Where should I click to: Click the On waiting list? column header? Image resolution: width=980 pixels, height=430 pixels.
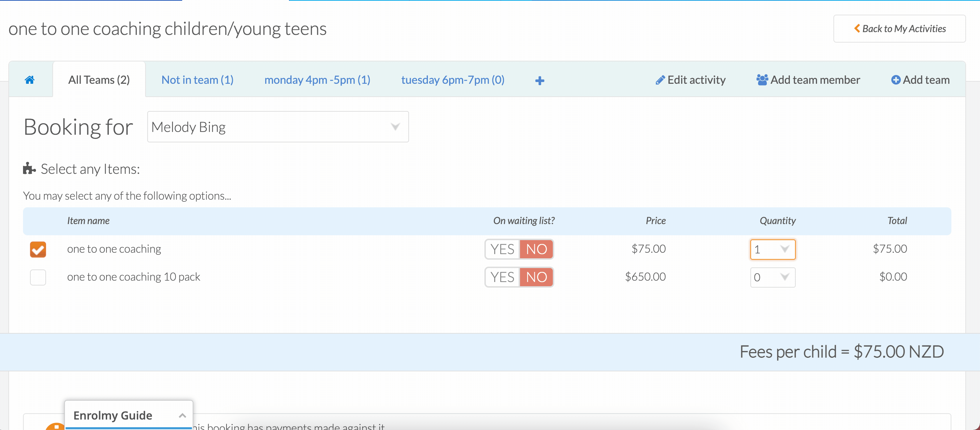point(524,221)
